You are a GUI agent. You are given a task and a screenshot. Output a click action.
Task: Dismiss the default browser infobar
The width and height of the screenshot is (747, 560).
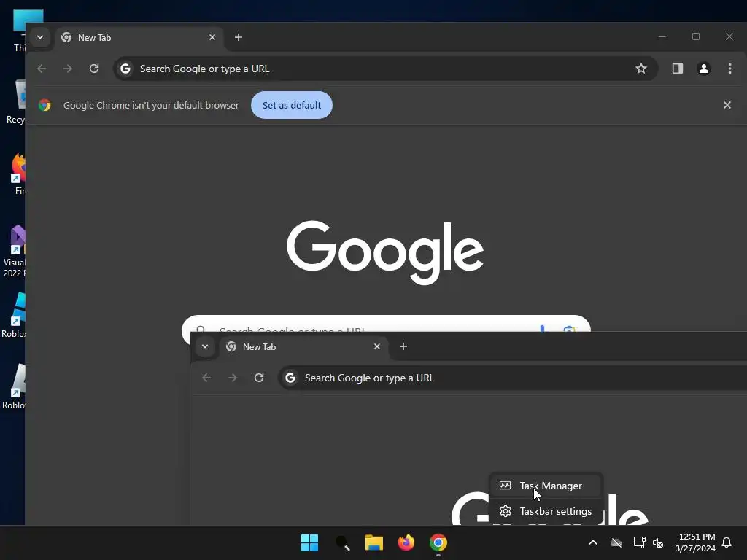click(x=727, y=105)
